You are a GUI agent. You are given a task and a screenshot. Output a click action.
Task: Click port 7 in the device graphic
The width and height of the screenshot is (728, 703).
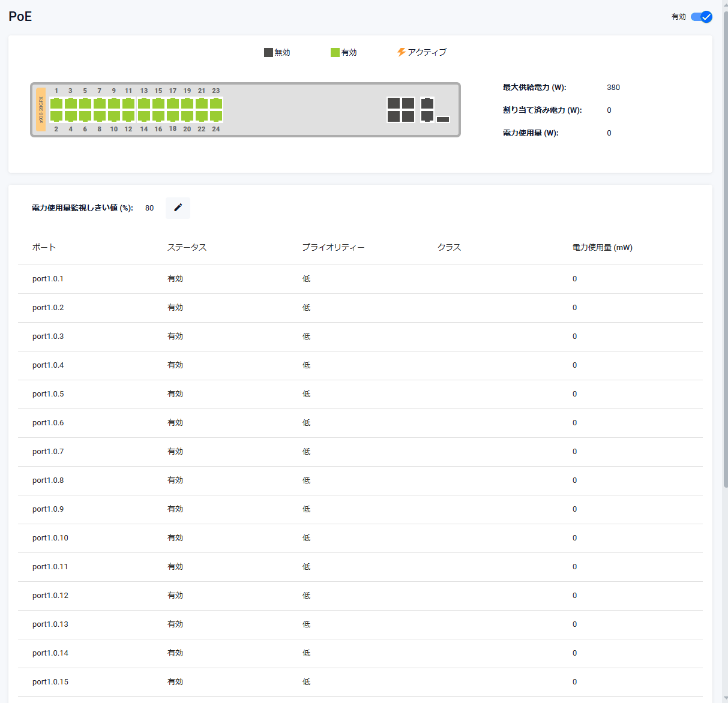(x=100, y=103)
